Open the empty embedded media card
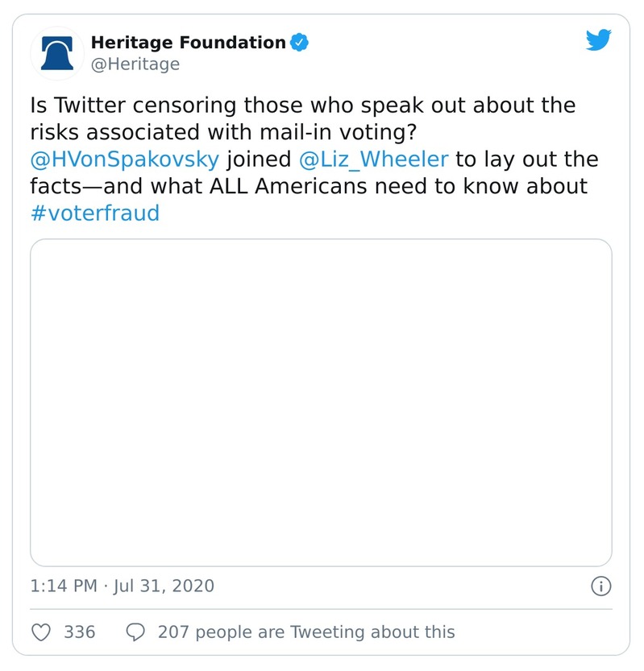The width and height of the screenshot is (644, 671). (321, 403)
